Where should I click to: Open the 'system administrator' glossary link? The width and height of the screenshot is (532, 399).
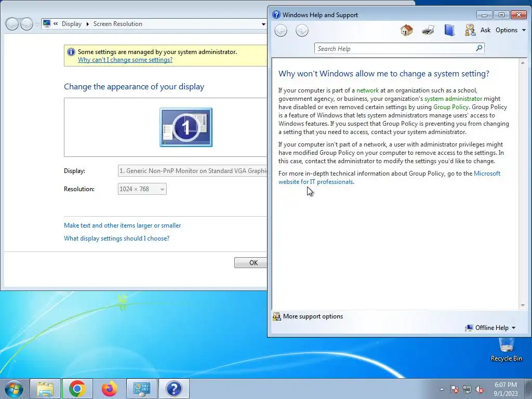pos(453,99)
